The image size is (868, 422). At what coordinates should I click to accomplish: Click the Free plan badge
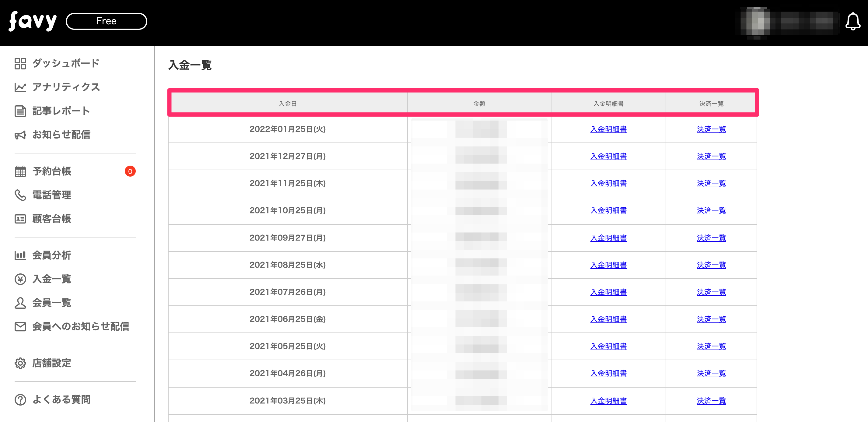pos(107,21)
